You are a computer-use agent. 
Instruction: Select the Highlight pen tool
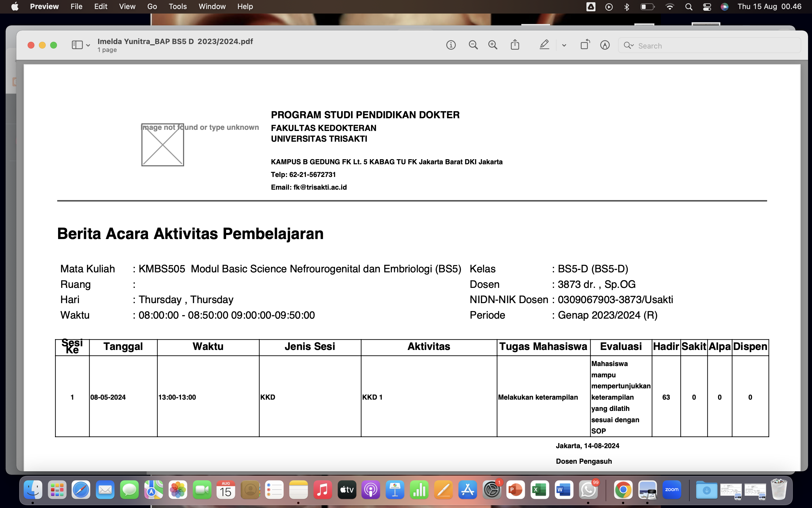pos(544,45)
